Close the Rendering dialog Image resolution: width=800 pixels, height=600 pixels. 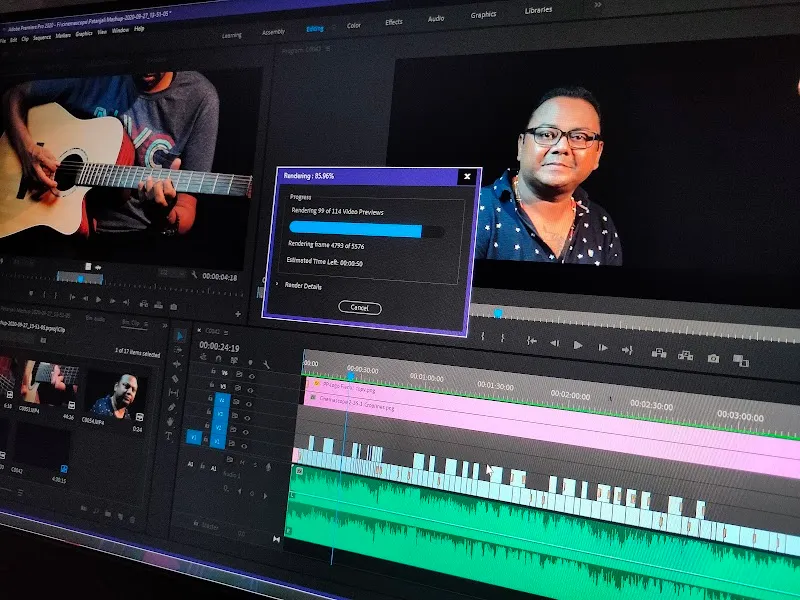[467, 177]
